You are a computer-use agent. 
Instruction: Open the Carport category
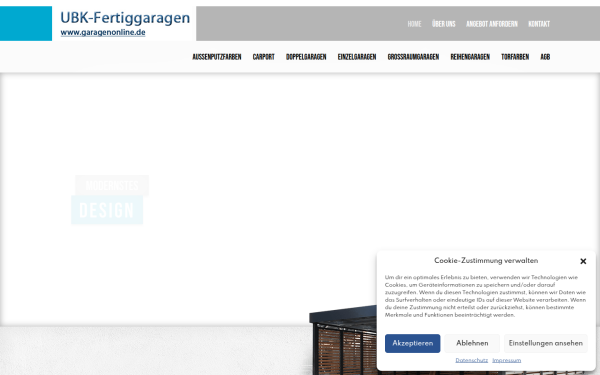click(x=264, y=57)
